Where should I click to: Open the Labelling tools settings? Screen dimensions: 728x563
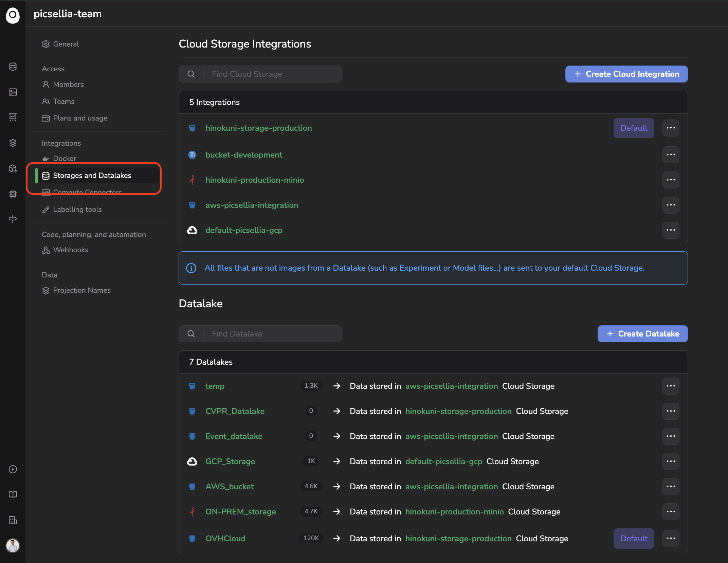point(72,210)
